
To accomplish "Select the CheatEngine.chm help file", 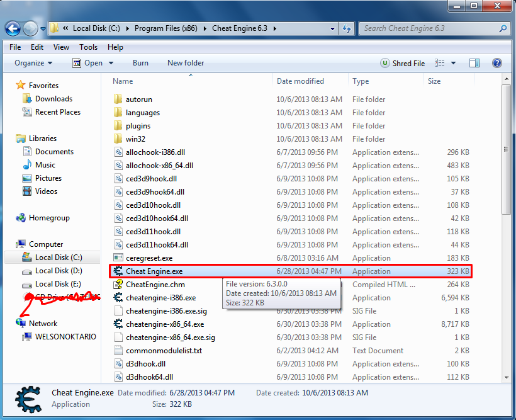I will coord(155,285).
